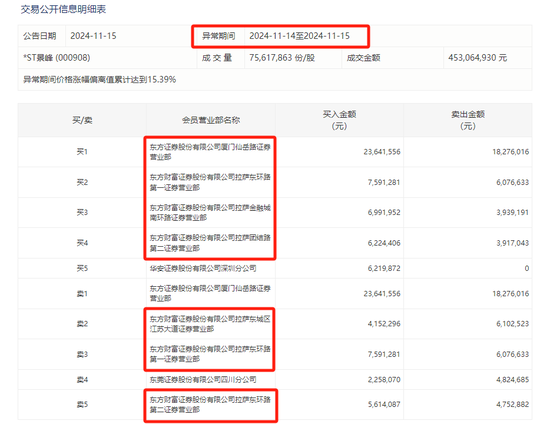Click the 买1 row label

pos(82,152)
